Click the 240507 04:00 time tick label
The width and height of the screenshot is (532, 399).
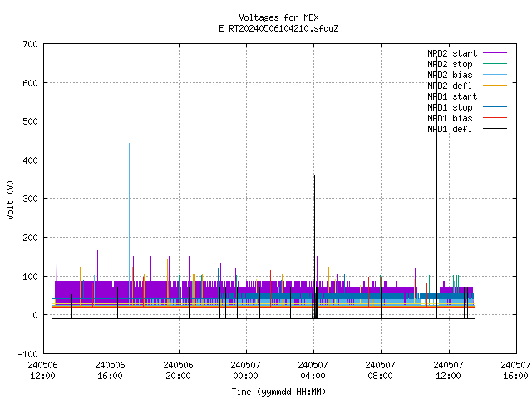(x=313, y=371)
